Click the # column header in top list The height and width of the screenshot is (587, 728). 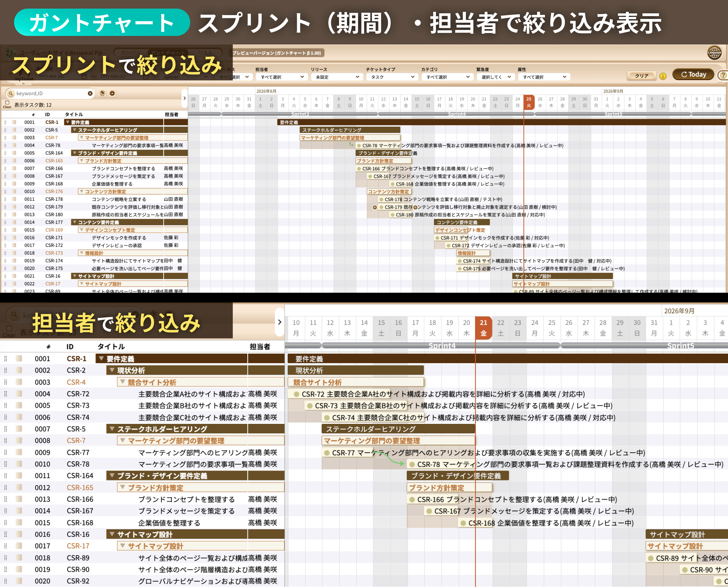33,115
